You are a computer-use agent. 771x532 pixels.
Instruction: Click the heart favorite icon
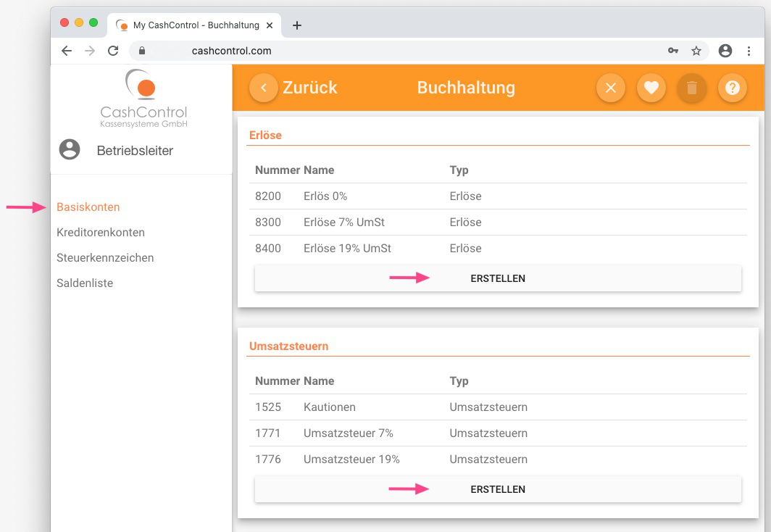point(651,88)
